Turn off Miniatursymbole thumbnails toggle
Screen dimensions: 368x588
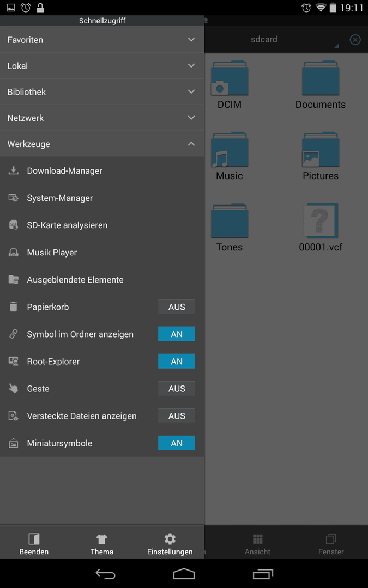(x=177, y=443)
